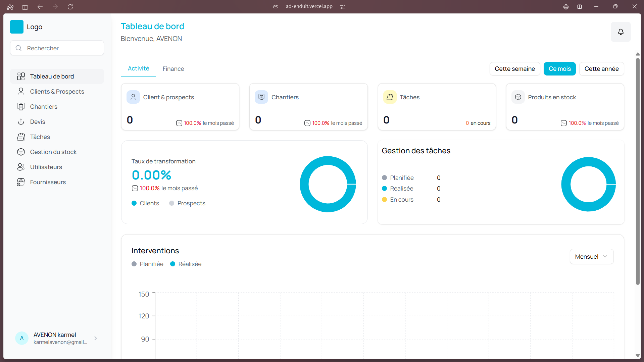This screenshot has height=362, width=644.
Task: Expand the AVENON karmel profile chevron
Action: point(96,338)
